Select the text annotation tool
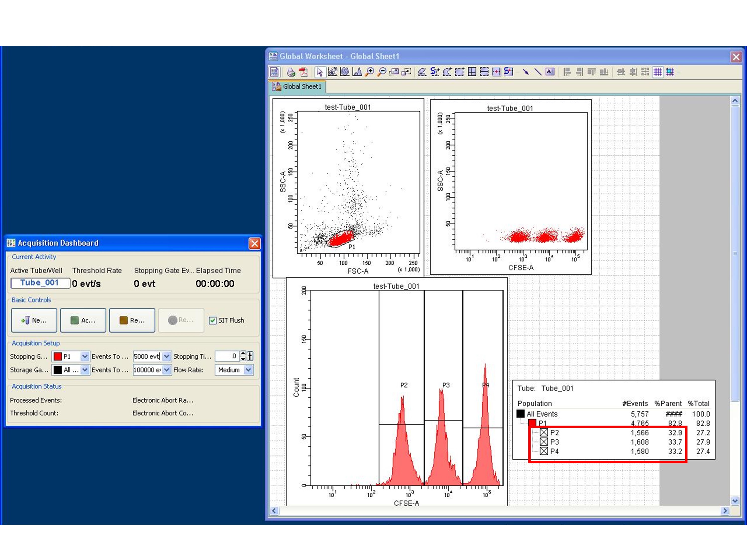 pyautogui.click(x=550, y=72)
